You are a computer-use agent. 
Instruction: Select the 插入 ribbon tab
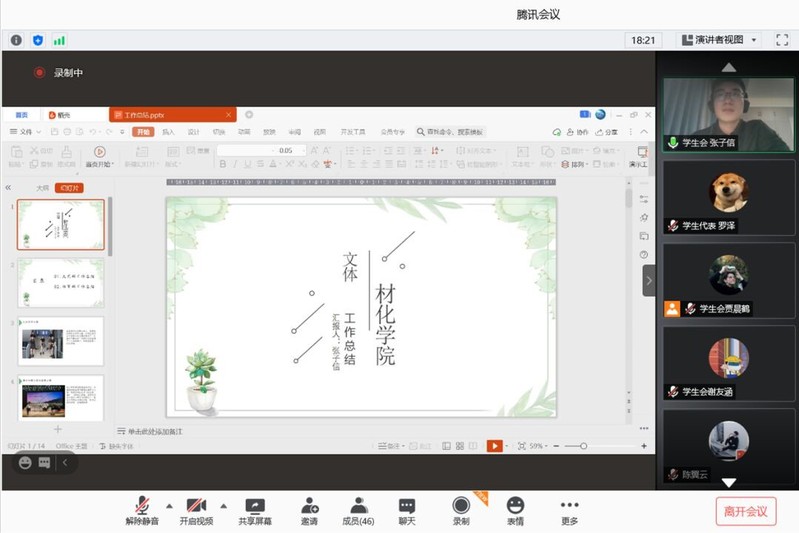tap(168, 132)
